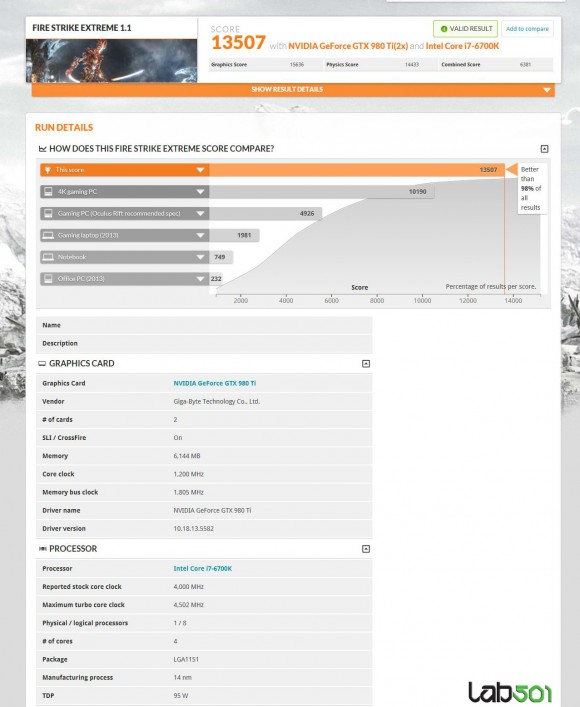This screenshot has height=707, width=580.
Task: Collapse the score comparison section
Action: [544, 149]
